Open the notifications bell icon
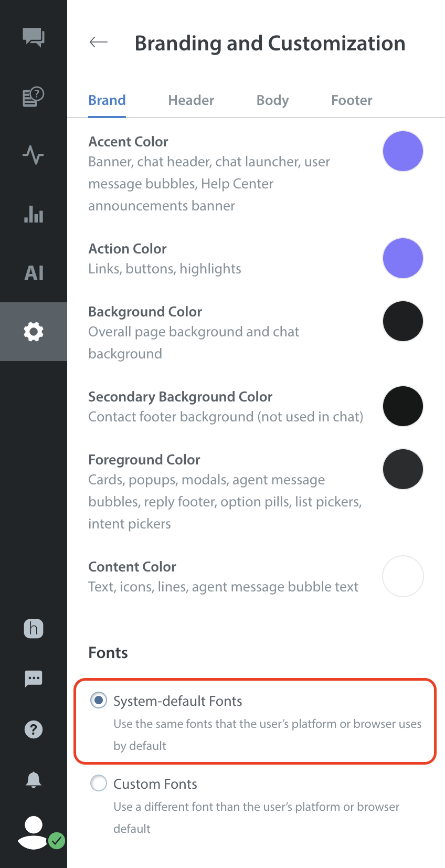 click(x=34, y=779)
